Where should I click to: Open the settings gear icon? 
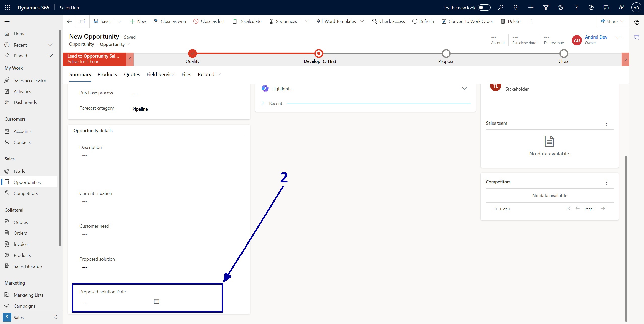pyautogui.click(x=561, y=7)
